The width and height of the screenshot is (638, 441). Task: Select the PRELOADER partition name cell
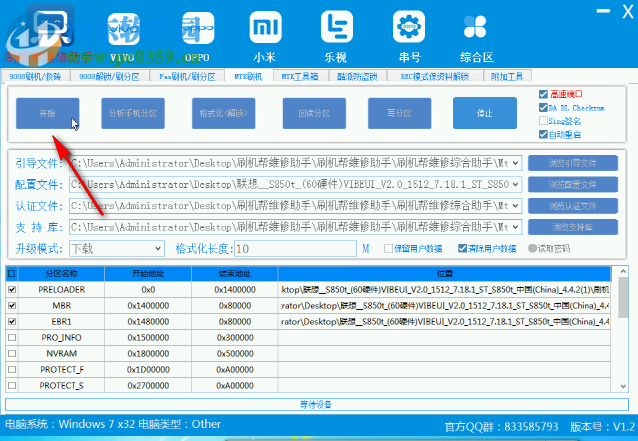61,290
